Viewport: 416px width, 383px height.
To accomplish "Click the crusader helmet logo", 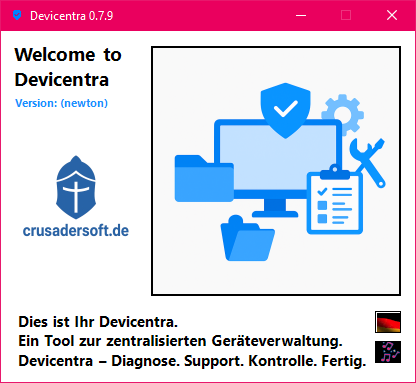I will 76,187.
